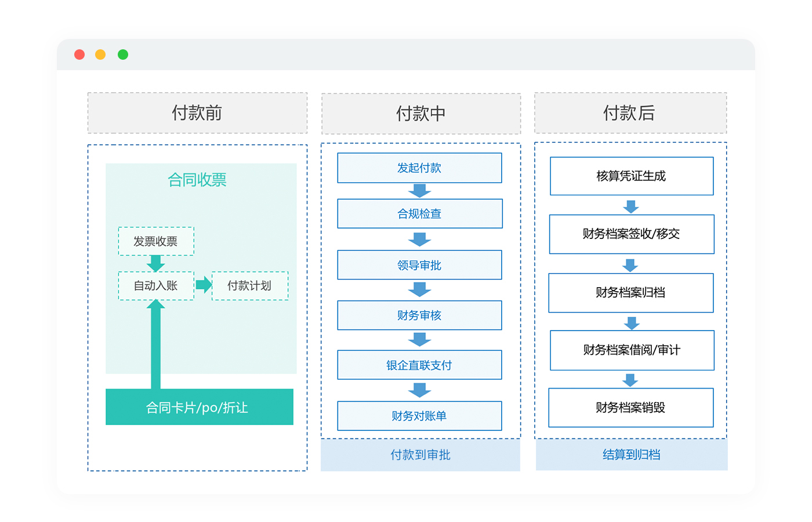Click the 合同收票 title
Image resolution: width=812 pixels, height=522 pixels.
pos(197,180)
